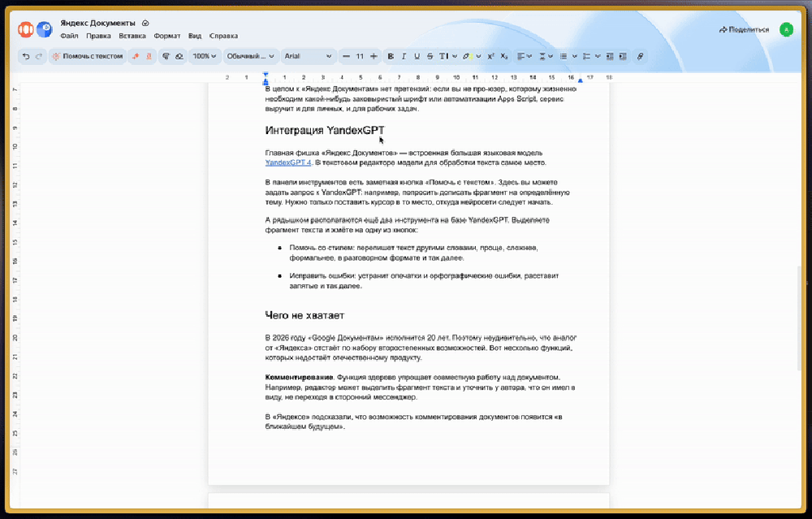Toggle bold formatting

[x=391, y=57]
